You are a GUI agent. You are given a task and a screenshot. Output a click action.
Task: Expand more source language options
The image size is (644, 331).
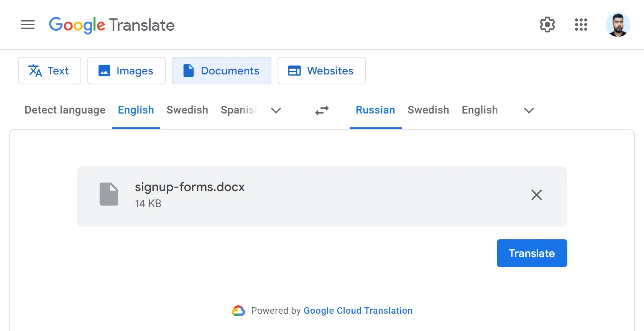tap(276, 111)
